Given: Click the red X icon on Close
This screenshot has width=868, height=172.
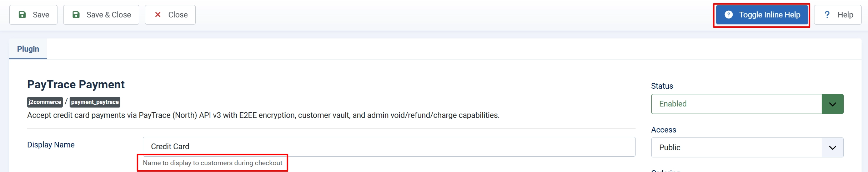Looking at the screenshot, I should click(x=158, y=15).
